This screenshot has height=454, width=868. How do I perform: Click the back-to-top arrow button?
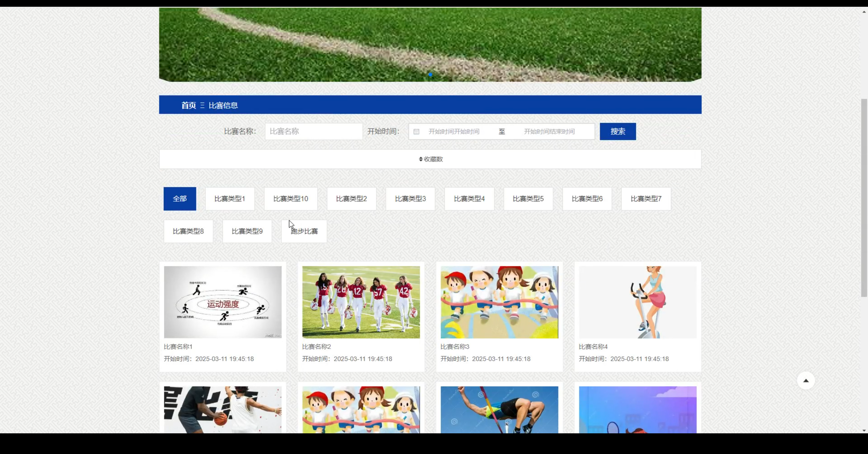coord(806,380)
